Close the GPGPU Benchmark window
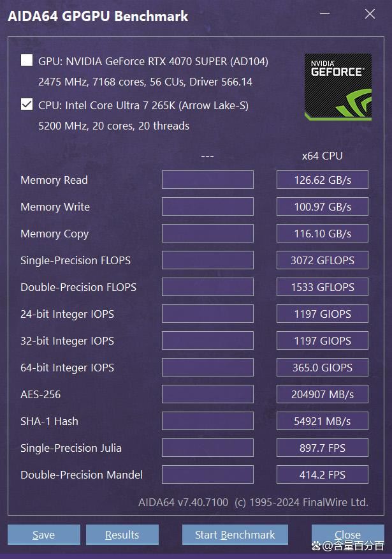 pos(347,535)
